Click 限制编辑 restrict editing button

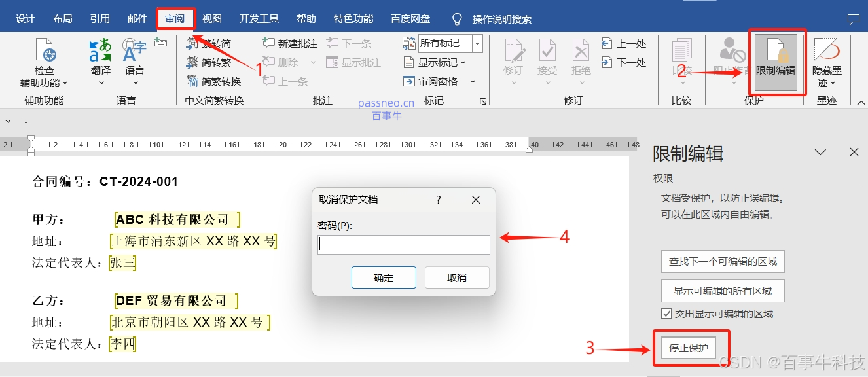776,62
